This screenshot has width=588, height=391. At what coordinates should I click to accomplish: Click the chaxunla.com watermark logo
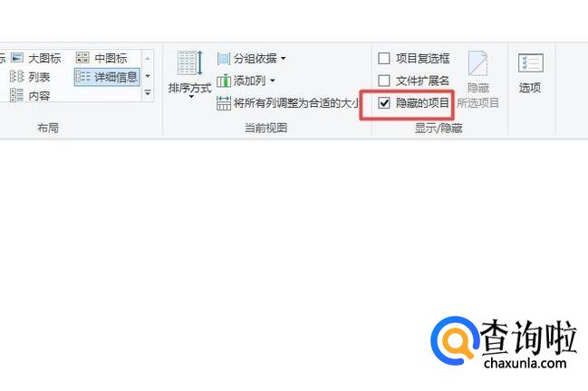[x=503, y=342]
